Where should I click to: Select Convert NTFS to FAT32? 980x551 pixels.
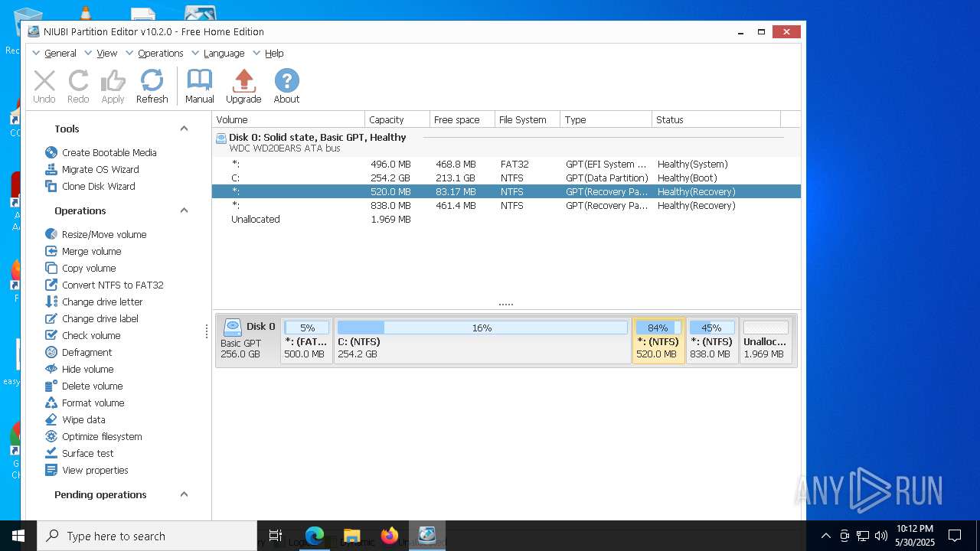coord(104,285)
